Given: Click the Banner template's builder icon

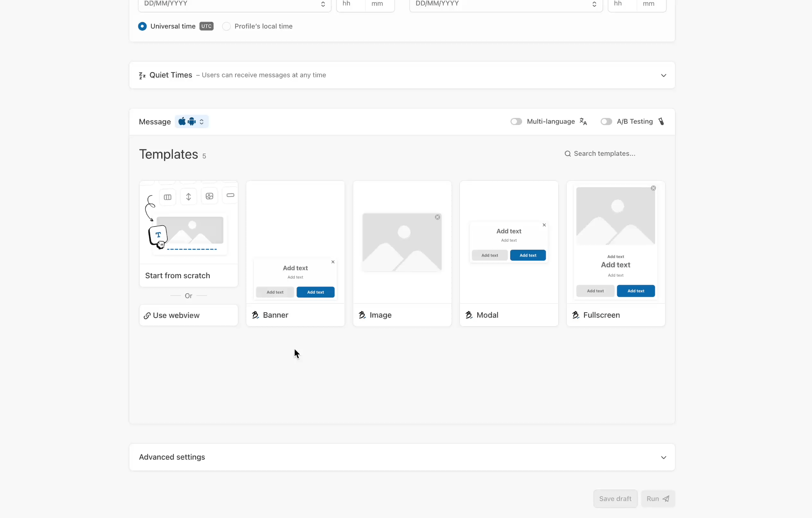Looking at the screenshot, I should (x=256, y=315).
